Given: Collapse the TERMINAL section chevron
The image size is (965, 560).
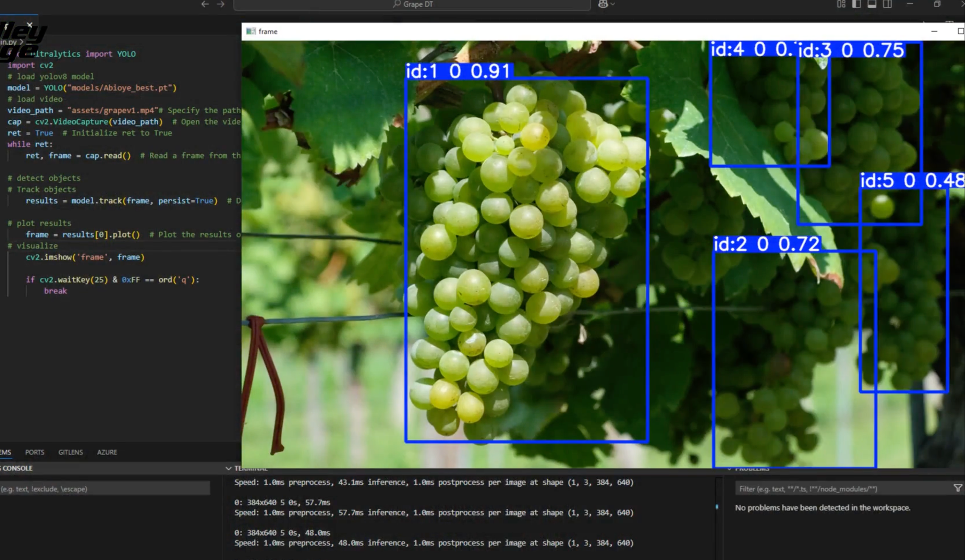Looking at the screenshot, I should point(229,469).
